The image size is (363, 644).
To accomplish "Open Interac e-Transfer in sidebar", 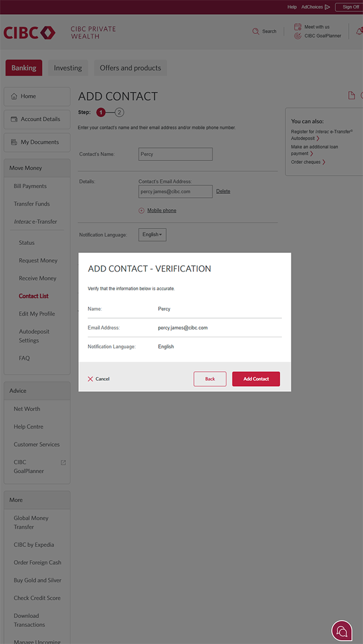I will click(x=35, y=221).
